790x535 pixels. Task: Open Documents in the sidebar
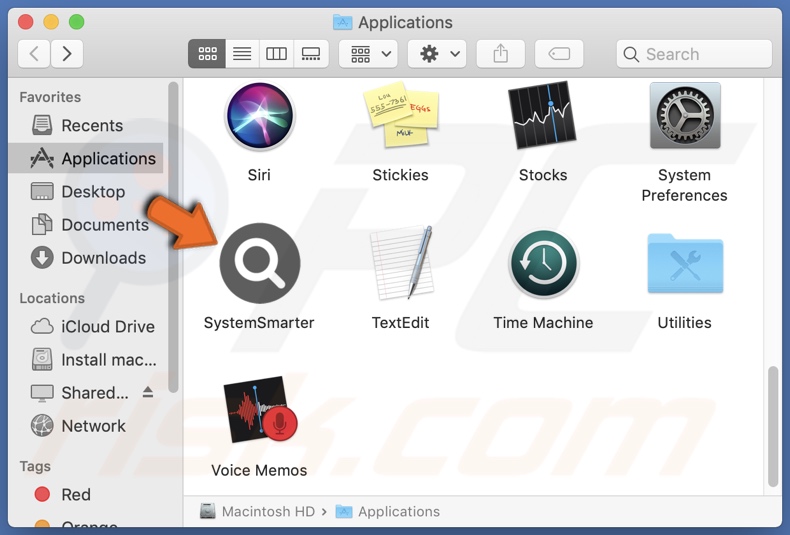point(86,225)
